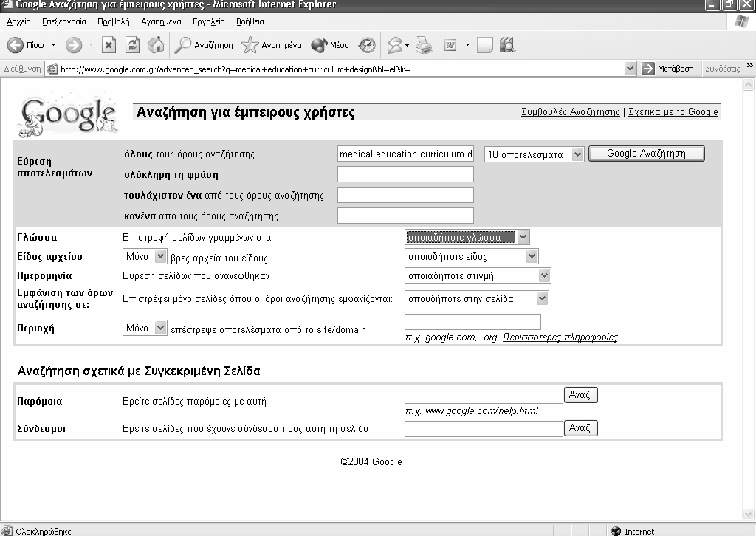
Task: Click the Παρόμοια similar pages URL field
Action: [x=484, y=395]
